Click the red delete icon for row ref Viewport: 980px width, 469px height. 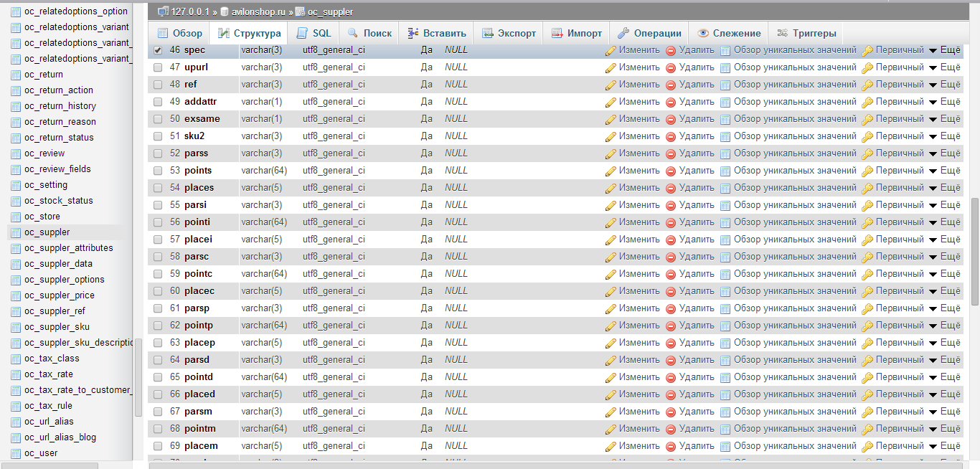point(671,85)
